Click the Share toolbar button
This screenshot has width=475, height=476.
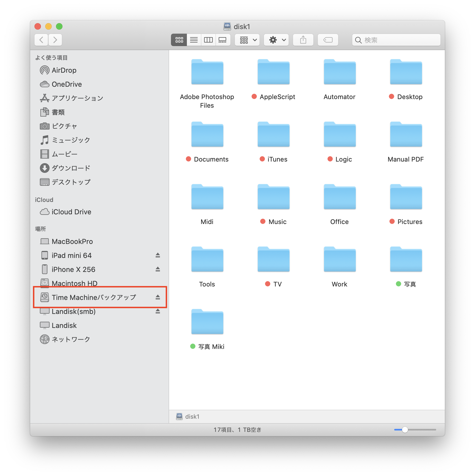coord(303,40)
